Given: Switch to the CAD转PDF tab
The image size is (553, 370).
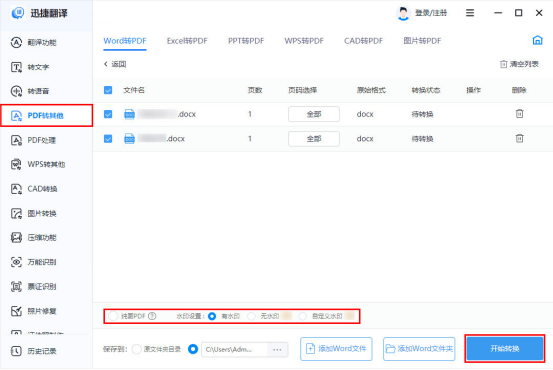Looking at the screenshot, I should pyautogui.click(x=363, y=41).
